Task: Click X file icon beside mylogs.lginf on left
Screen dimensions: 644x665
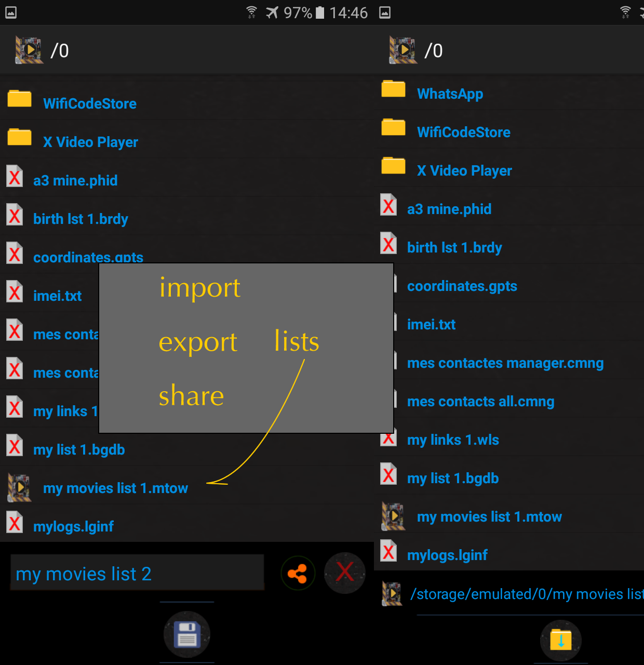Action: [x=15, y=522]
